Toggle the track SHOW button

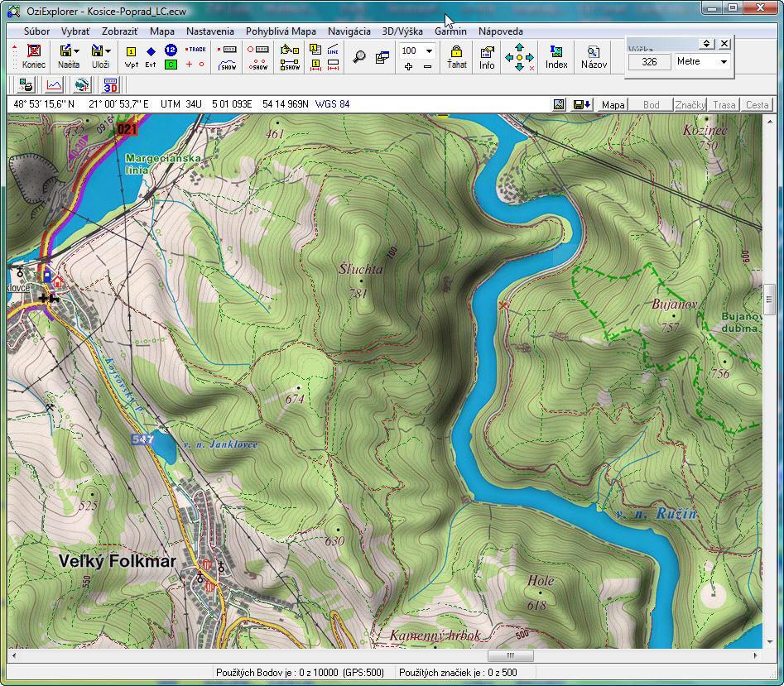point(228,65)
